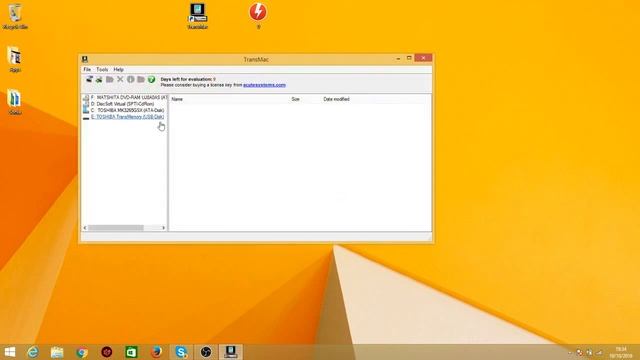Click the first toolbar icon (open disk image)
The height and width of the screenshot is (360, 640).
click(x=89, y=79)
